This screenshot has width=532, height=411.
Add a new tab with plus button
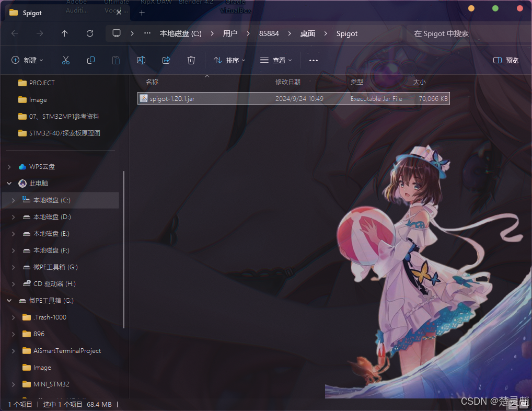(142, 13)
